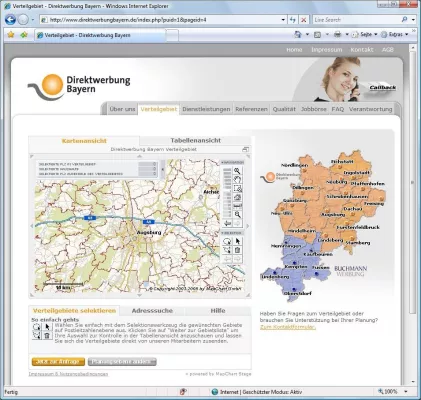Select the Kartenansicht tab

click(x=84, y=141)
